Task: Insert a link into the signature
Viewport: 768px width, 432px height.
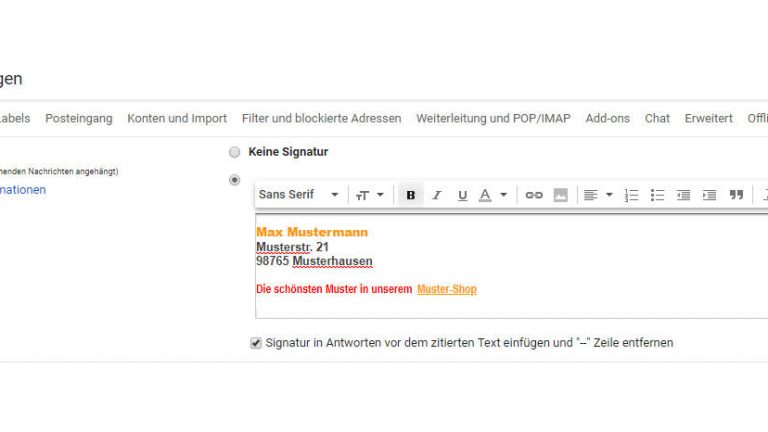Action: pos(534,195)
